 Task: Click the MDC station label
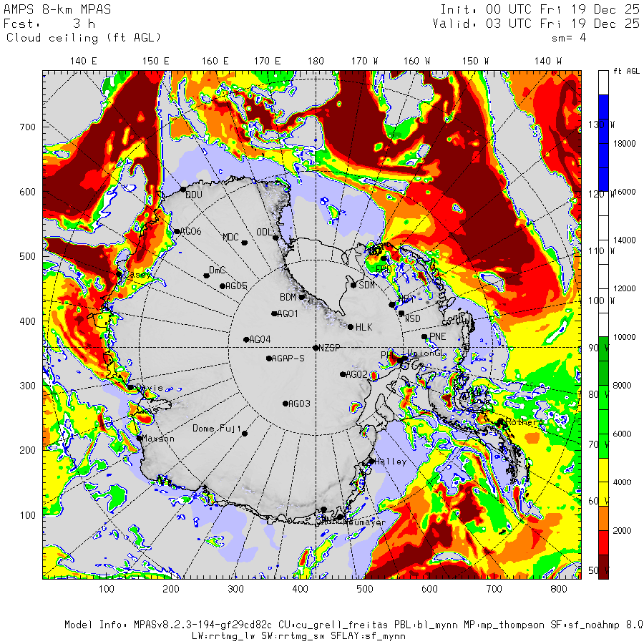pos(230,238)
